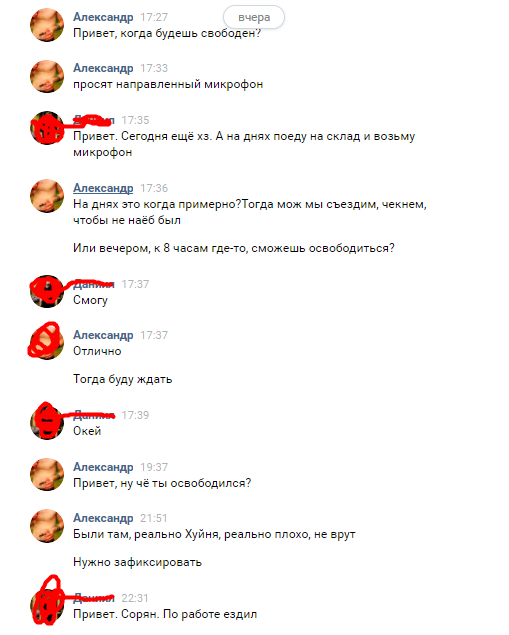Click Александр's name above 'Отлично'
The image size is (509, 635).
click(103, 335)
